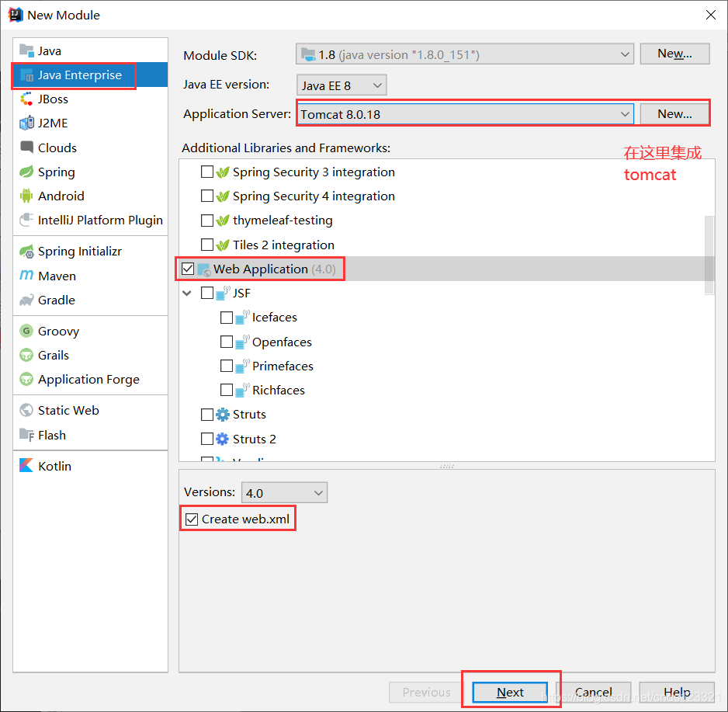Screen dimensions: 728x712
Task: Click the Help button
Action: 677,693
